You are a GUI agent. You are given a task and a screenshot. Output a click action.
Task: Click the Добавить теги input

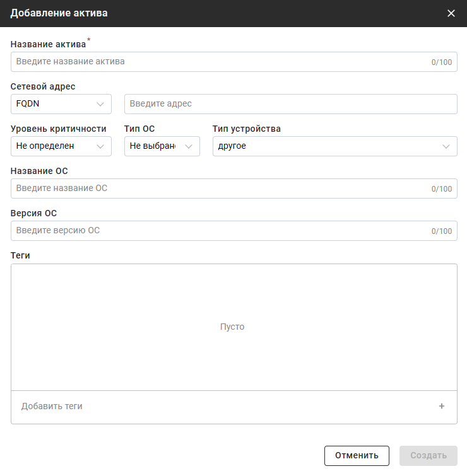pyautogui.click(x=221, y=407)
